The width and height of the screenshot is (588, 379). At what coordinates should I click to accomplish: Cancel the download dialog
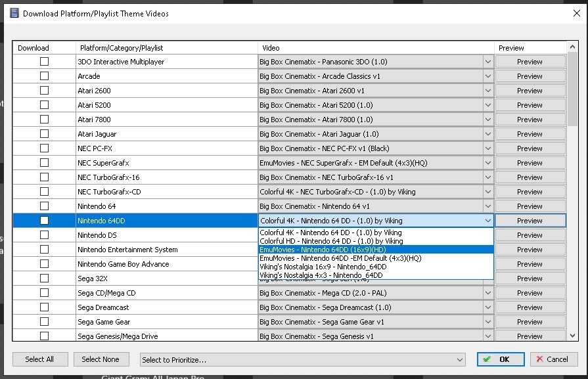(x=554, y=359)
